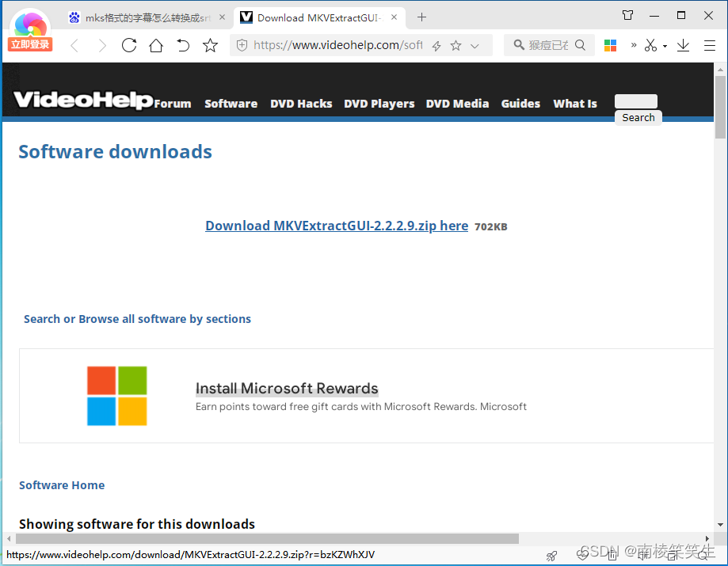Open the Forum menu item
The height and width of the screenshot is (566, 728).
pyautogui.click(x=172, y=104)
